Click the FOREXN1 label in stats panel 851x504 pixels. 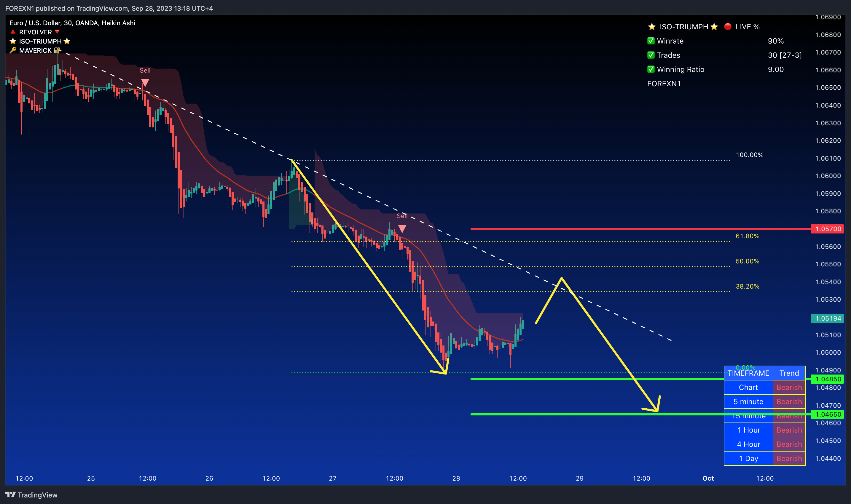tap(664, 84)
